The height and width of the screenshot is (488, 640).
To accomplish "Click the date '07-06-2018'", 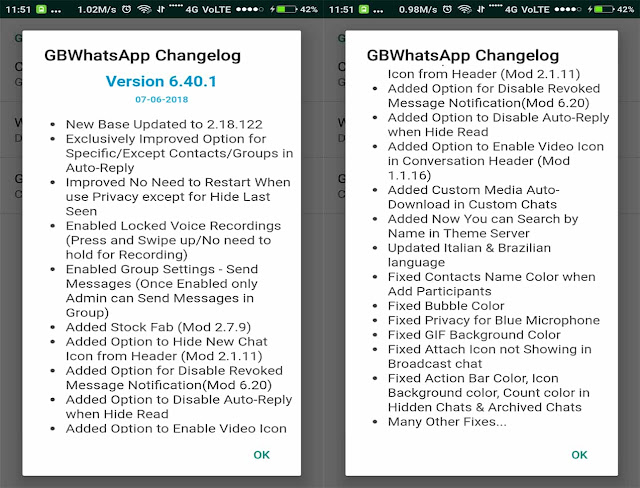I will coord(162,100).
